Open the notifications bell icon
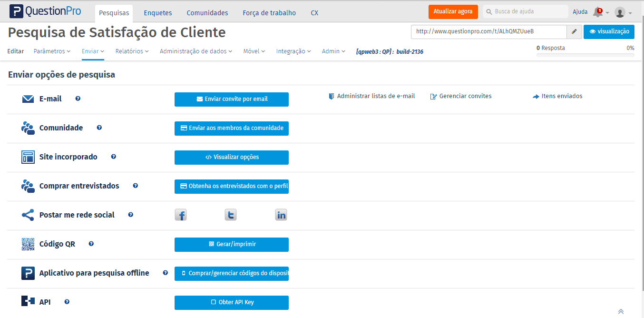This screenshot has width=644, height=318. point(598,12)
